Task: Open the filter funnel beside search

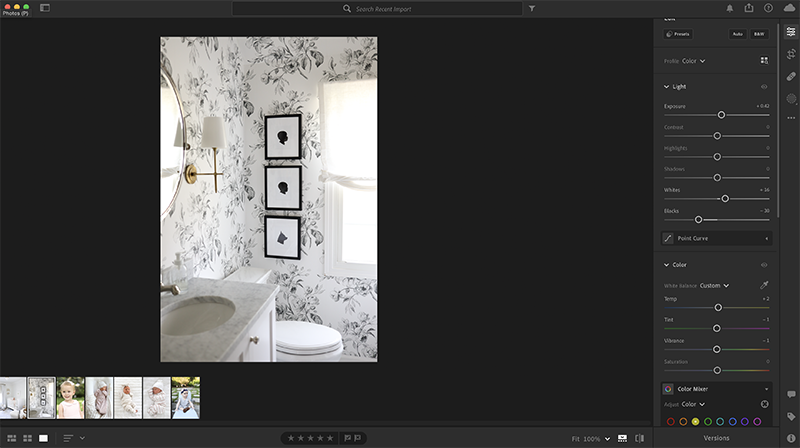Action: tap(532, 9)
